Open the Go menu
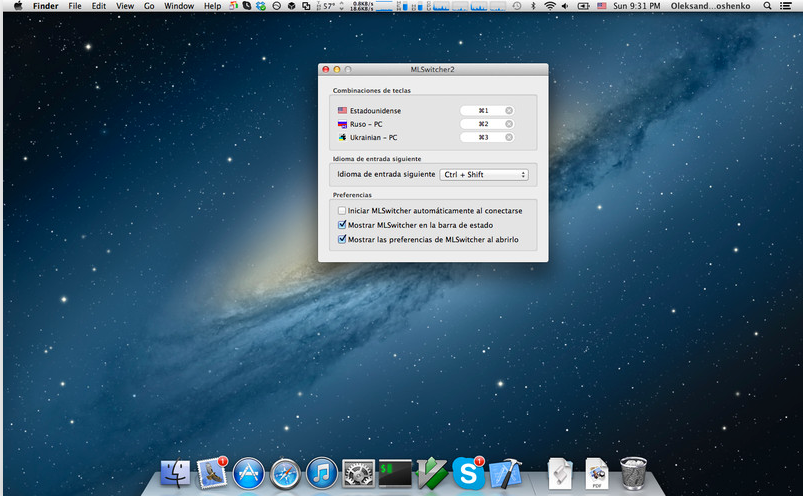 149,6
